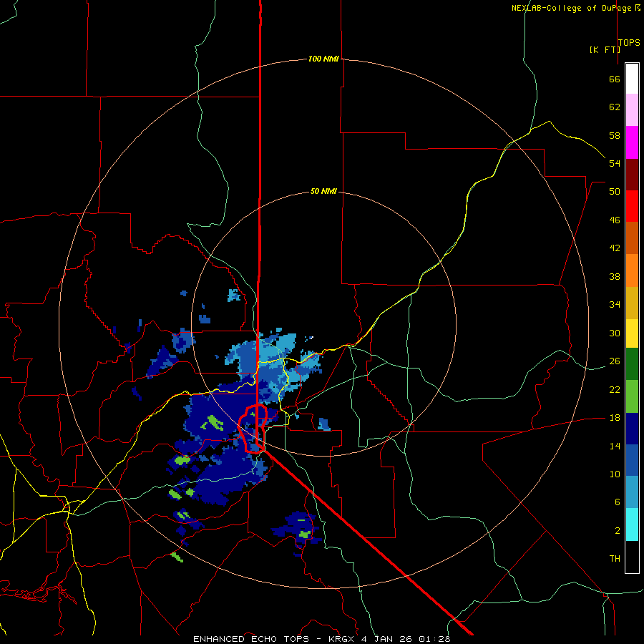Click the "01:28" timestamp text
Image resolution: width=644 pixels, height=644 pixels.
point(434,639)
